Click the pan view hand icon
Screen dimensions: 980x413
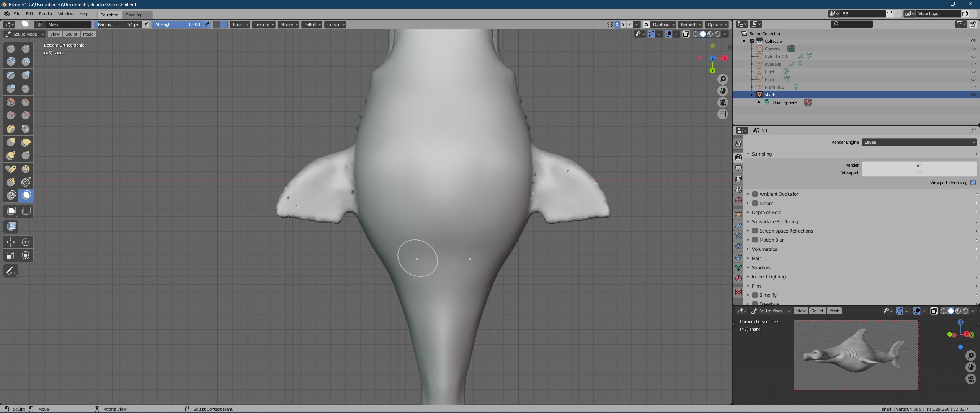coord(722,91)
